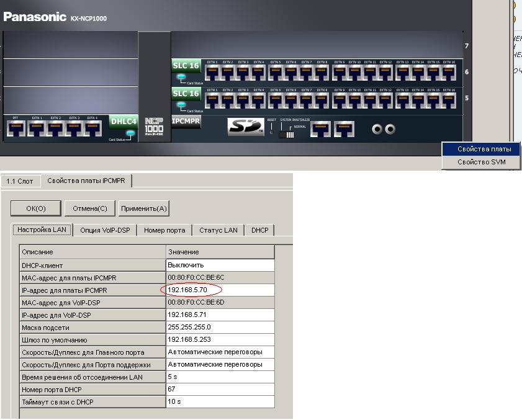Image resolution: width=522 pixels, height=420 pixels.
Task: Select the lower SLC 16 card in slot 5
Action: [186, 94]
